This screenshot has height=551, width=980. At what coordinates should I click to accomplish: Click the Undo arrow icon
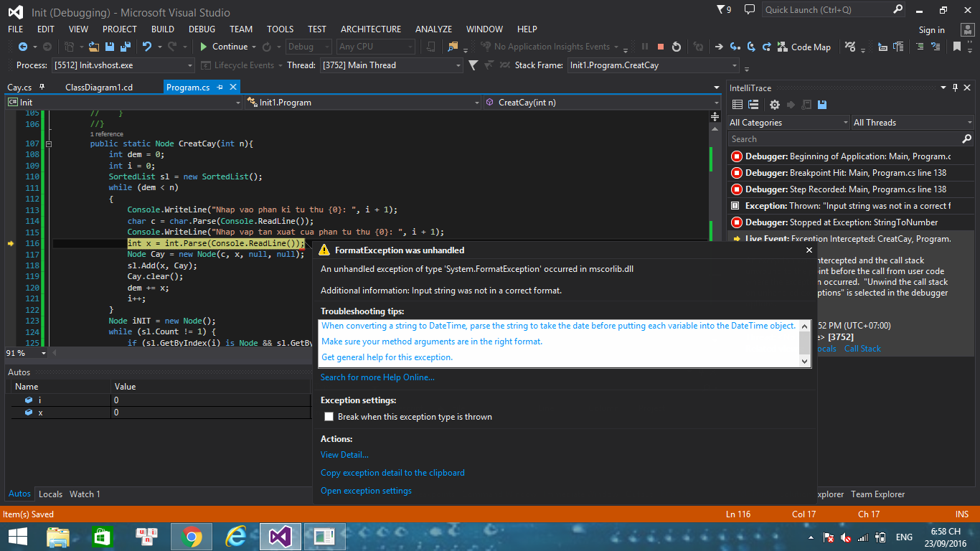[147, 47]
